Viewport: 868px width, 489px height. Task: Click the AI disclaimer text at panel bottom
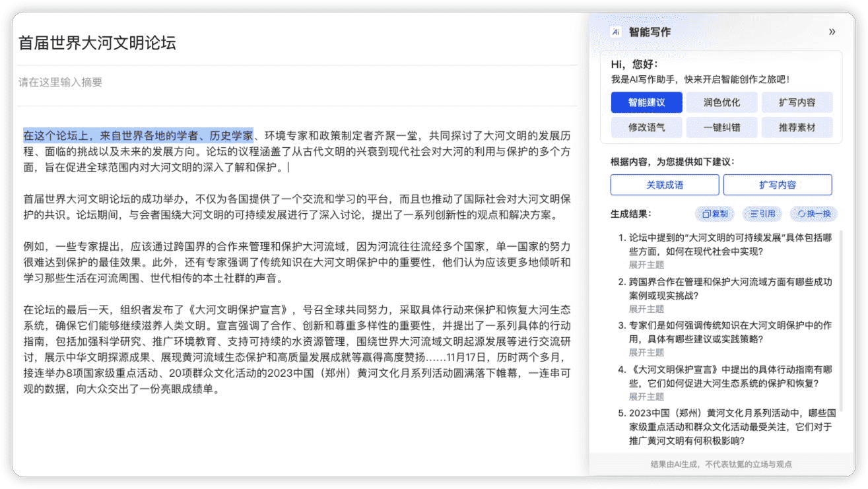tap(721, 465)
